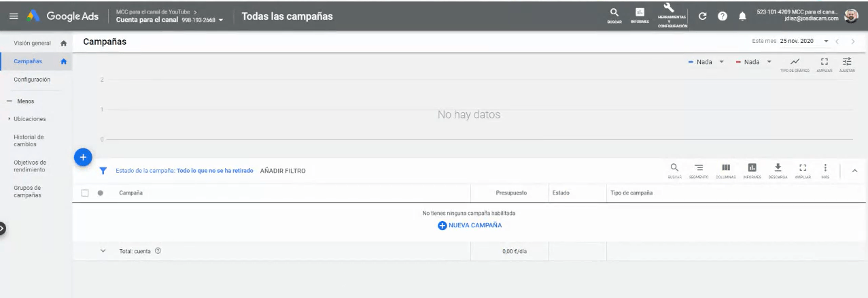Viewport: 868px width, 298px height.
Task: Click the blue filter funnel icon
Action: (x=103, y=171)
